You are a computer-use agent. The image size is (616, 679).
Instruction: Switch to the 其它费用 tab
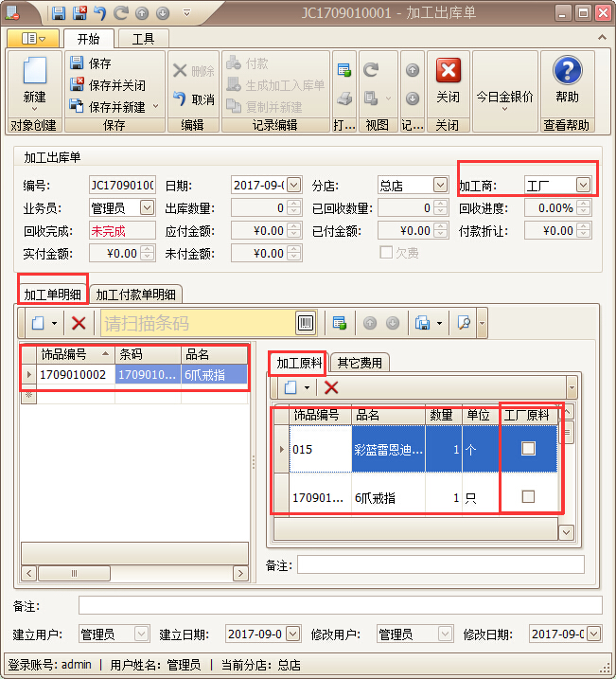click(x=360, y=363)
